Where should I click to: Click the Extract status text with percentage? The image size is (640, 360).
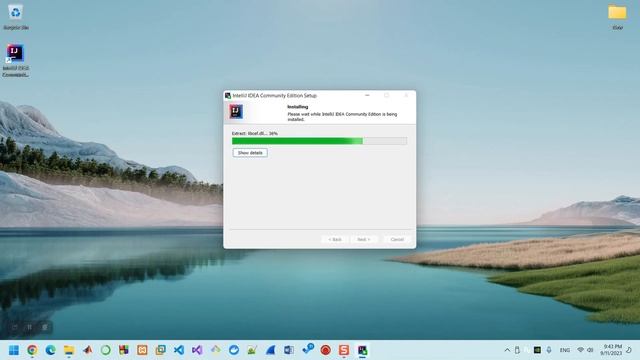click(x=255, y=133)
